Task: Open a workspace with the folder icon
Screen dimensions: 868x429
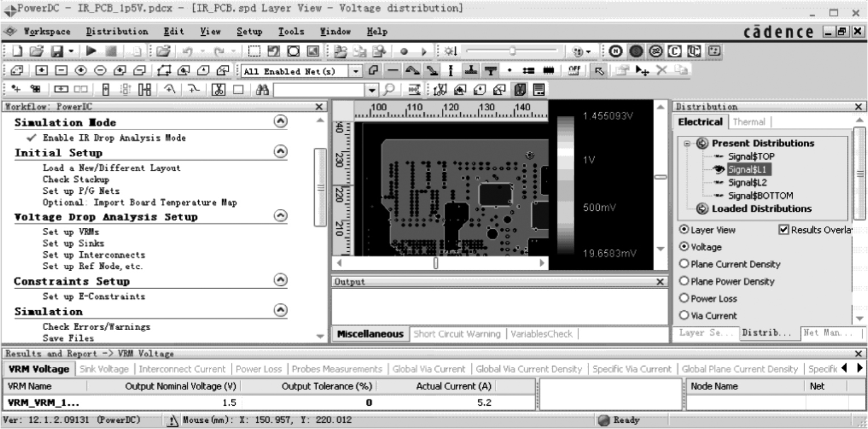Action: [x=36, y=52]
